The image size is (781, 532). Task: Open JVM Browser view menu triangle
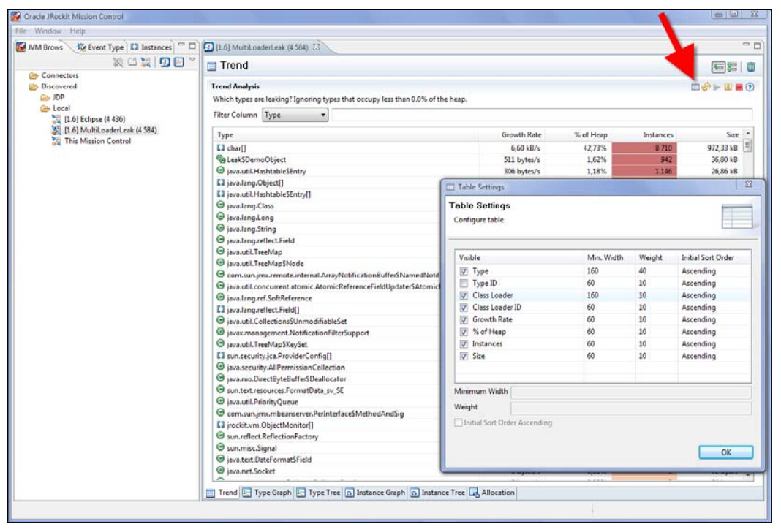click(192, 60)
